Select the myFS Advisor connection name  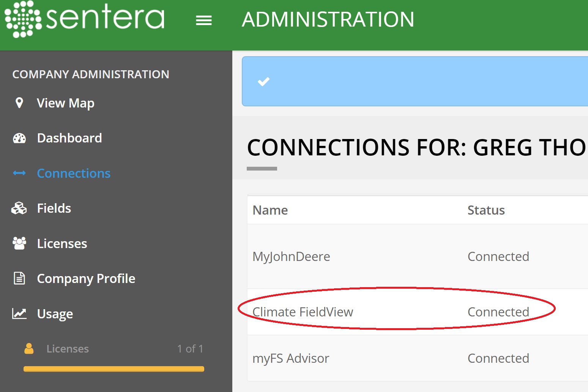(291, 359)
